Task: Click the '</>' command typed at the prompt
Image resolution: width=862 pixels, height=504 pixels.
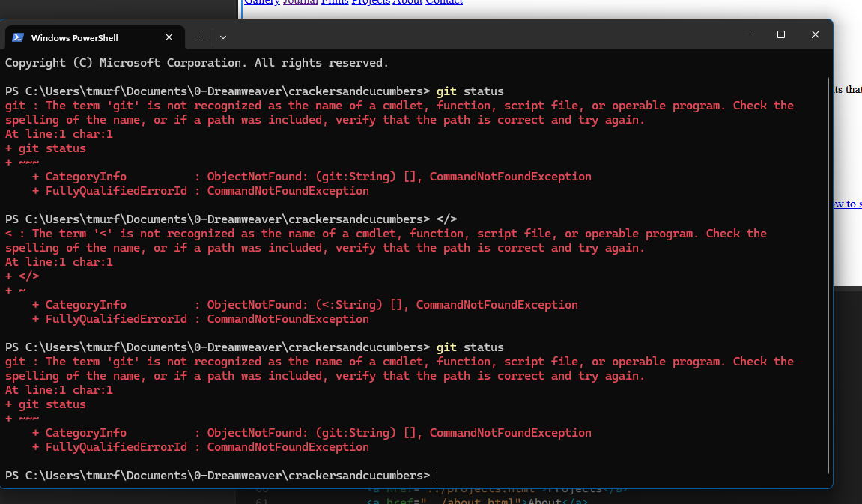Action: click(x=446, y=219)
